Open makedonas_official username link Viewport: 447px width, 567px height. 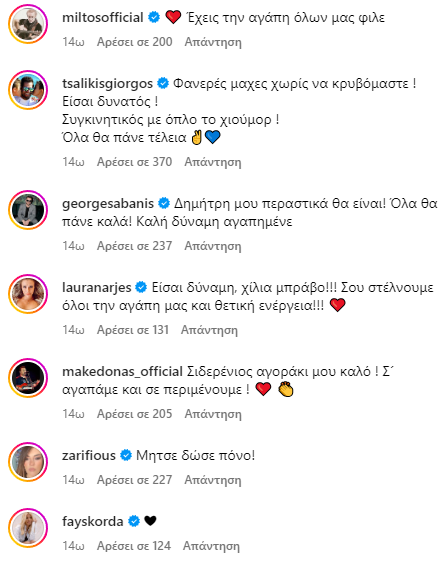122,372
